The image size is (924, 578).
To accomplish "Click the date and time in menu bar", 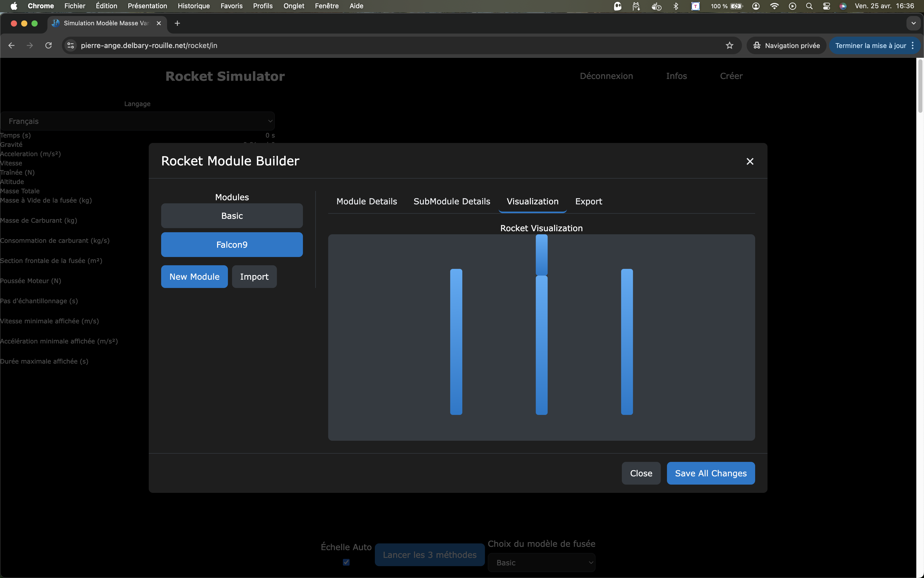I will (x=884, y=6).
